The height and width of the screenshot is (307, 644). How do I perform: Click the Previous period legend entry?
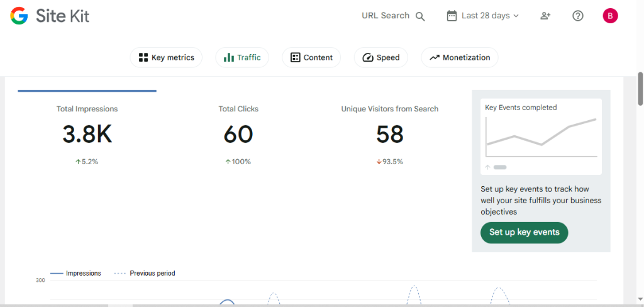tap(145, 273)
